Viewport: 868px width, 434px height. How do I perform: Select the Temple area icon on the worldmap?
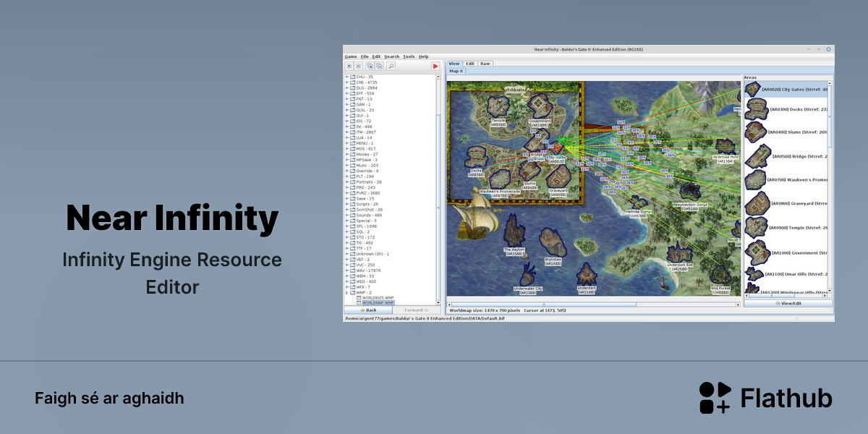pos(500,108)
